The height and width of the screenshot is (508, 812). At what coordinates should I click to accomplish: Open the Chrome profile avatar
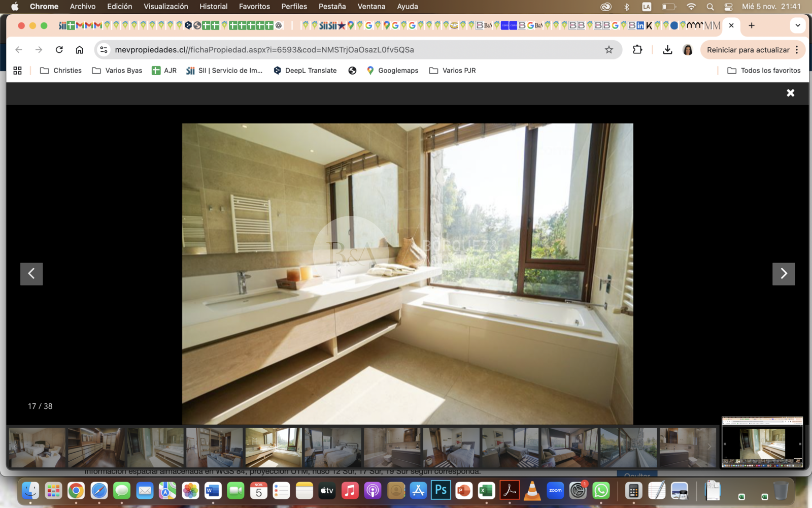coord(688,50)
